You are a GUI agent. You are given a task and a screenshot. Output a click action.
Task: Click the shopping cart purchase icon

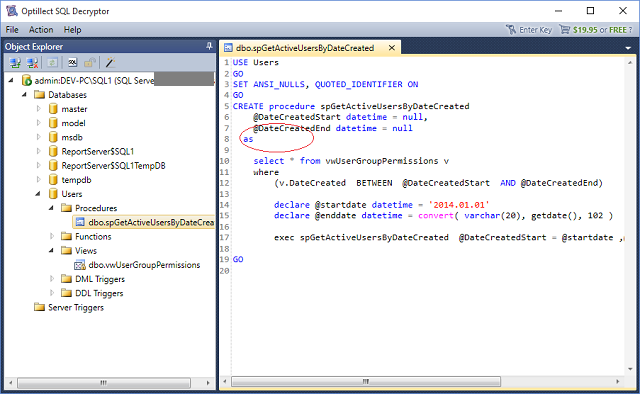[x=564, y=29]
